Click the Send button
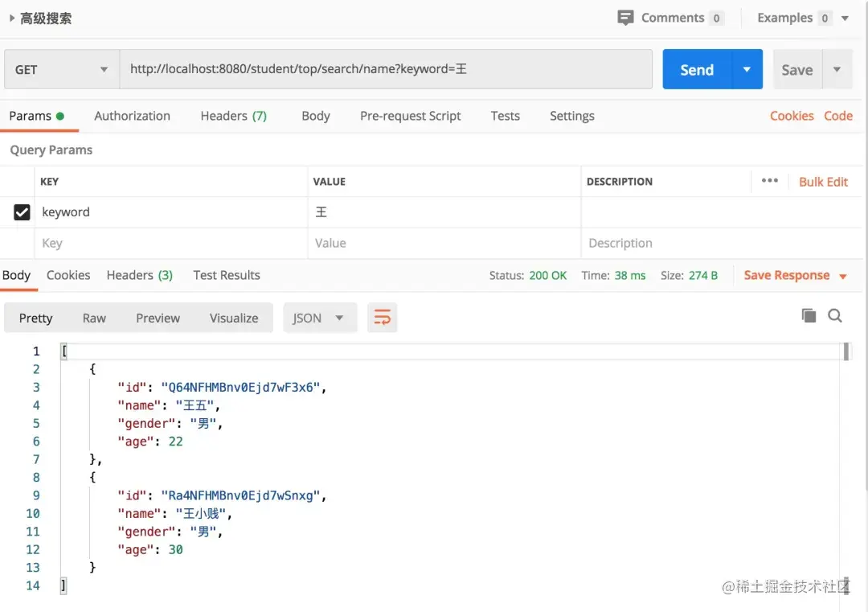Viewport: 868px width, 612px height. click(x=696, y=69)
